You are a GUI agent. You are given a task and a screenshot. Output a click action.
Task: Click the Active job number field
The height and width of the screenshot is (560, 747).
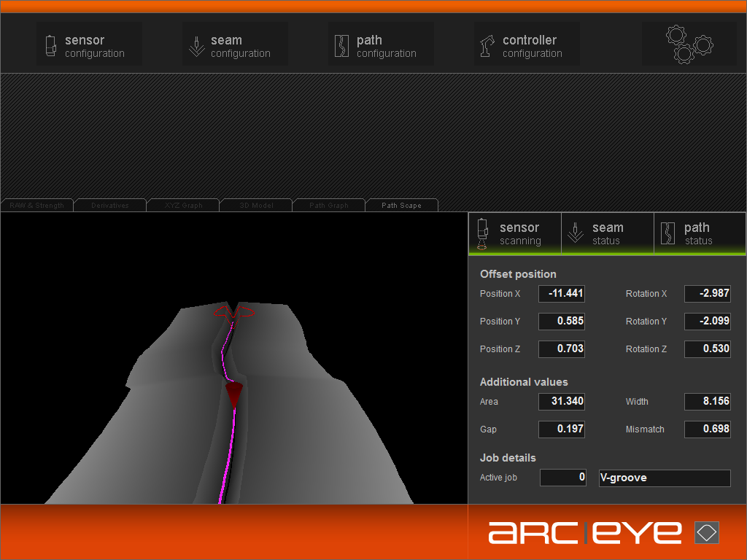click(562, 478)
